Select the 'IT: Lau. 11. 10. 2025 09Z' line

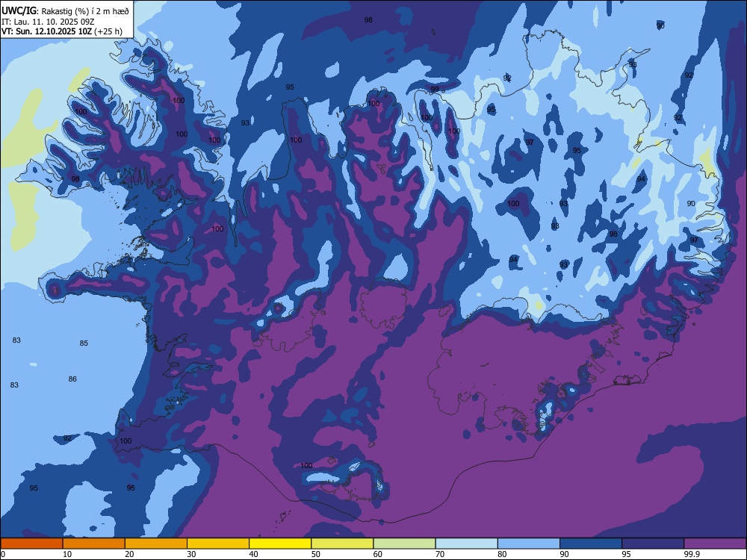tap(48, 22)
